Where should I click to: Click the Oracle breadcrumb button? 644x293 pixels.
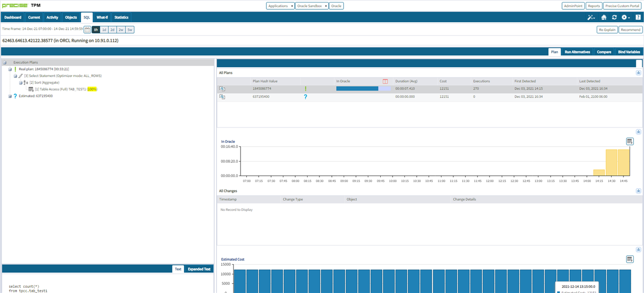(336, 6)
